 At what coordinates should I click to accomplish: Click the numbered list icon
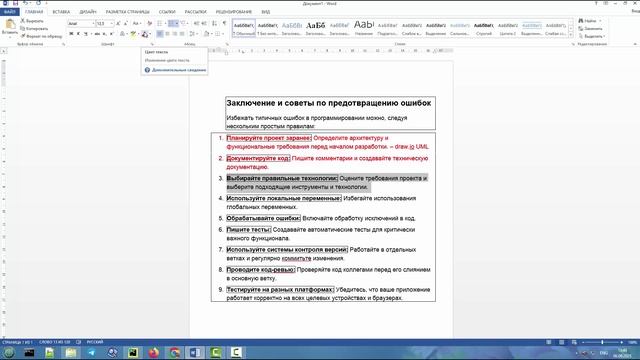(x=171, y=23)
